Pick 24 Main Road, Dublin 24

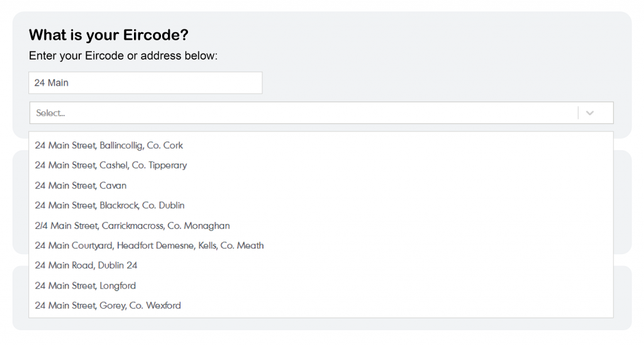click(x=86, y=265)
